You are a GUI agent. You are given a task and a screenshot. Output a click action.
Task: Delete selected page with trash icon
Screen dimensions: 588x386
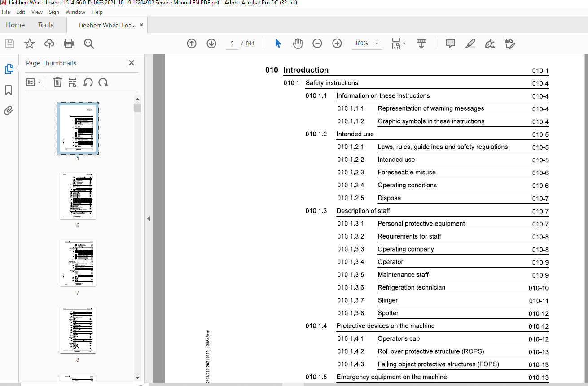click(x=57, y=82)
